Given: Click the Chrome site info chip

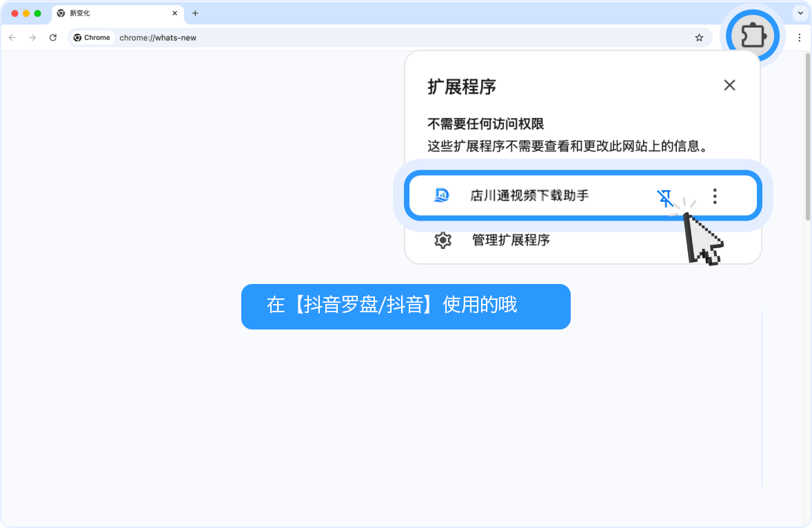Looking at the screenshot, I should 92,37.
